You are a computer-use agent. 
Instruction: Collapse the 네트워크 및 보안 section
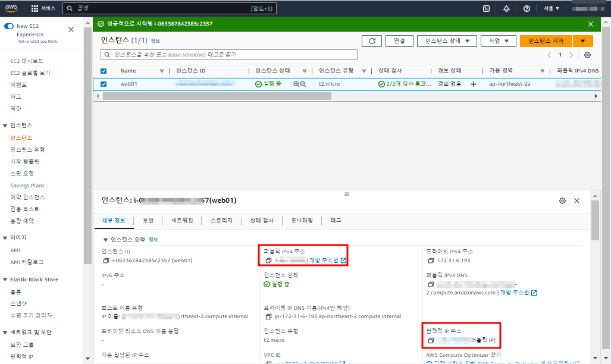point(5,332)
